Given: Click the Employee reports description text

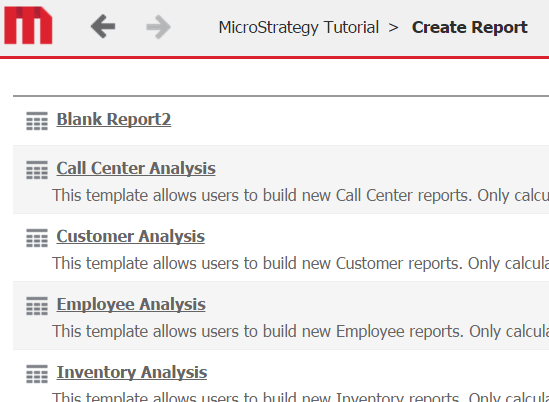Looking at the screenshot, I should tap(300, 331).
